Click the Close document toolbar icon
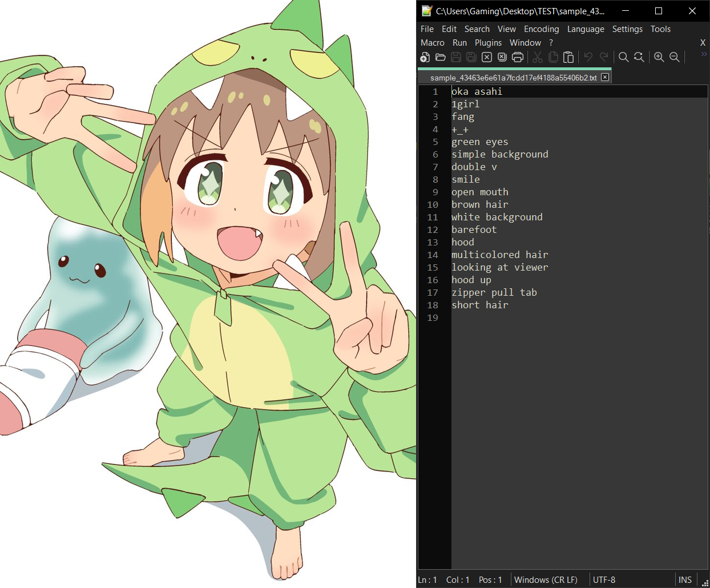 coord(487,57)
